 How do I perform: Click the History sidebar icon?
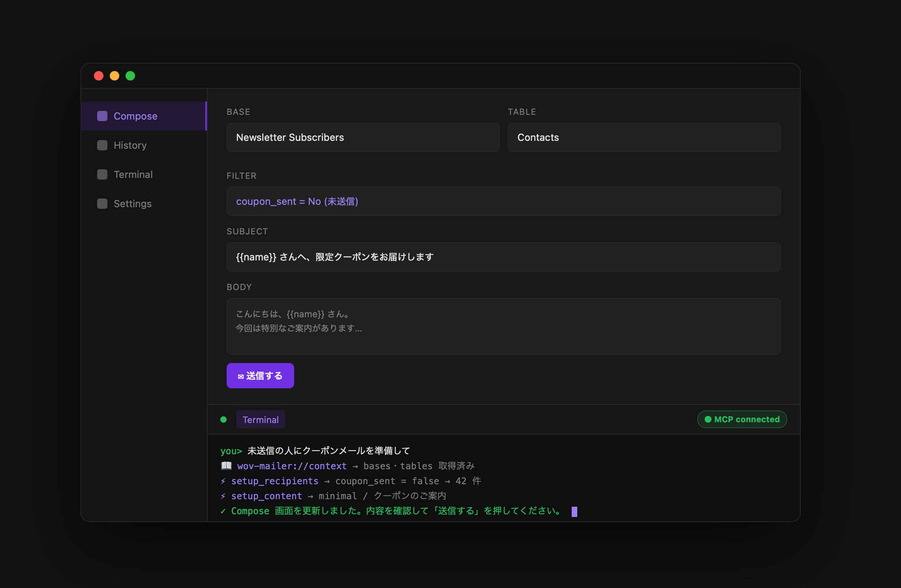[102, 145]
